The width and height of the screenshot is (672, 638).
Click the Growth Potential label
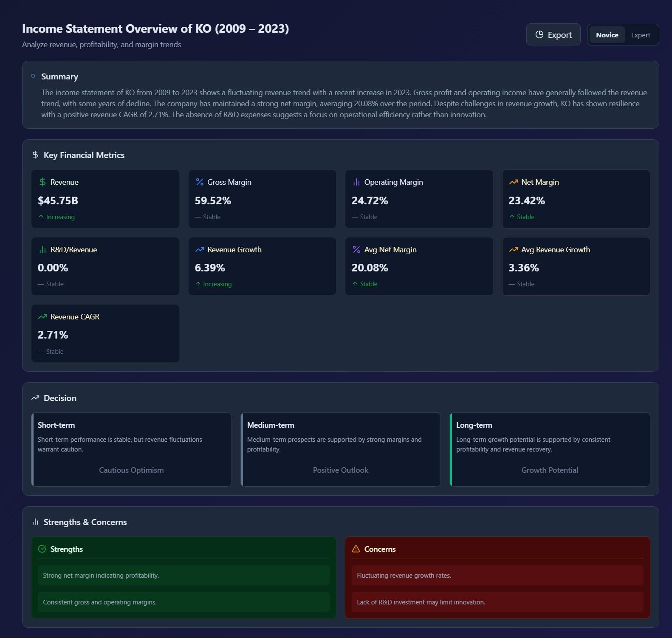tap(550, 470)
